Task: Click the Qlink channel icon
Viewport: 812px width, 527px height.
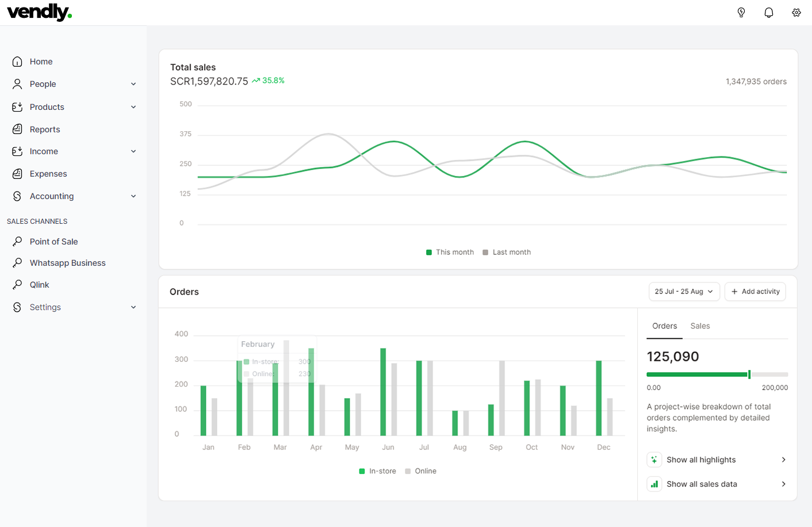Action: pos(17,285)
